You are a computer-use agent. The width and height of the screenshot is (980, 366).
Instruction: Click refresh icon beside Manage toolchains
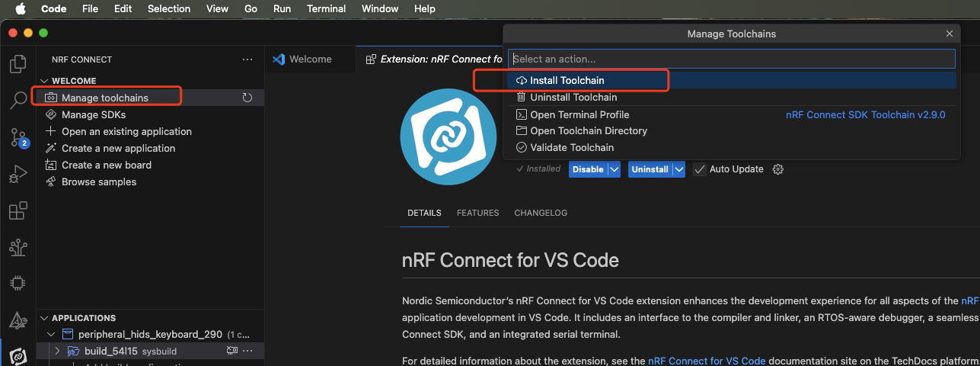pos(247,98)
